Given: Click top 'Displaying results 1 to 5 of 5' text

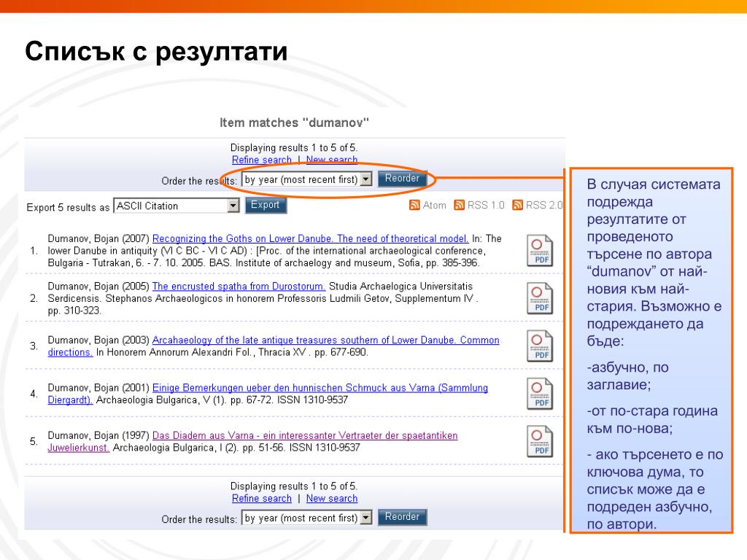Looking at the screenshot, I should (x=294, y=147).
